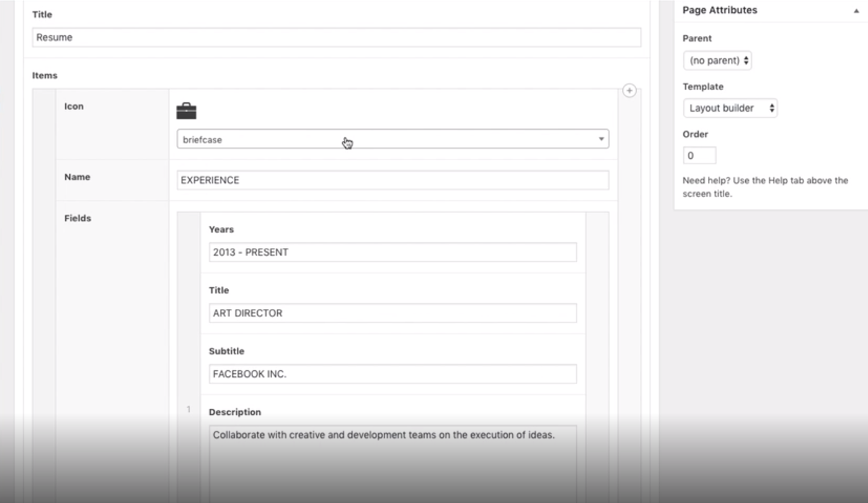Click the Subtitle field label

pos(227,351)
